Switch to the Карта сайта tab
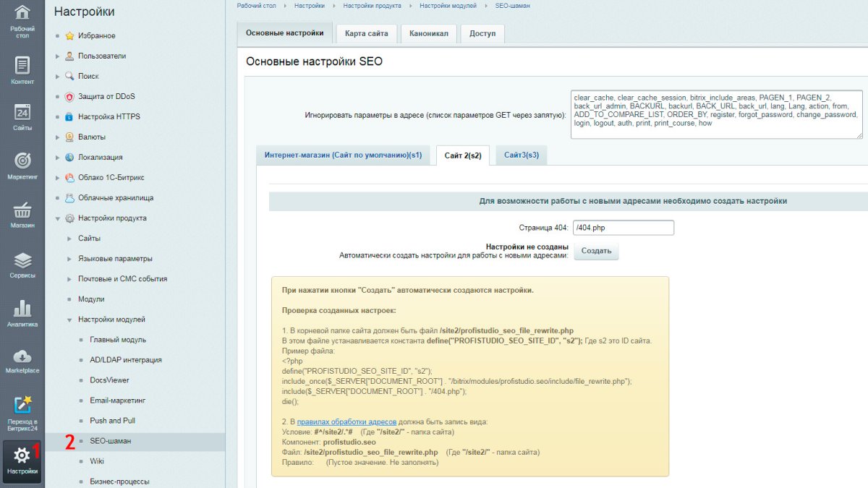Viewport: 868px width, 488px height. (367, 33)
